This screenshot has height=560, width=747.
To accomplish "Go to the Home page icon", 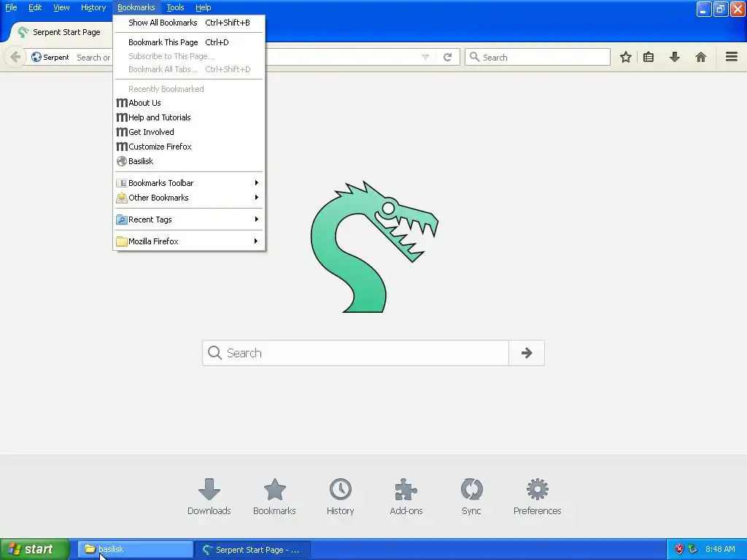I will [x=701, y=57].
